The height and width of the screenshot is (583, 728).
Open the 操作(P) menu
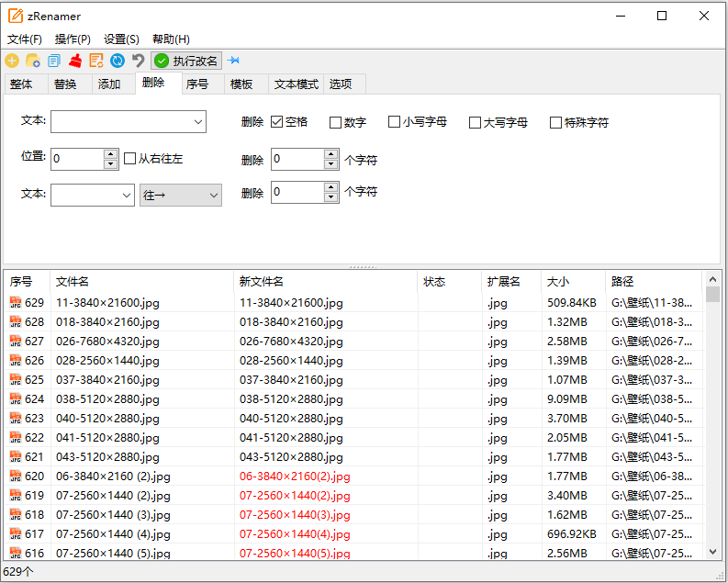73,39
